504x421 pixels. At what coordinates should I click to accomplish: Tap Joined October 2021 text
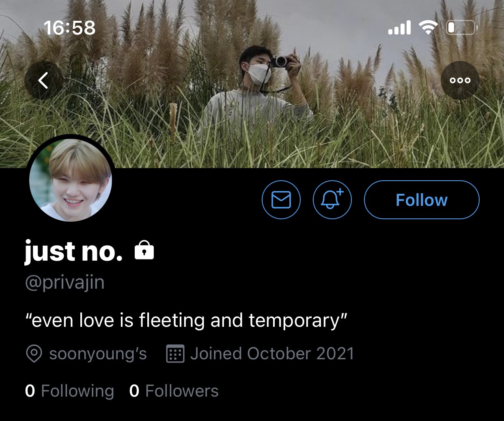tap(272, 354)
